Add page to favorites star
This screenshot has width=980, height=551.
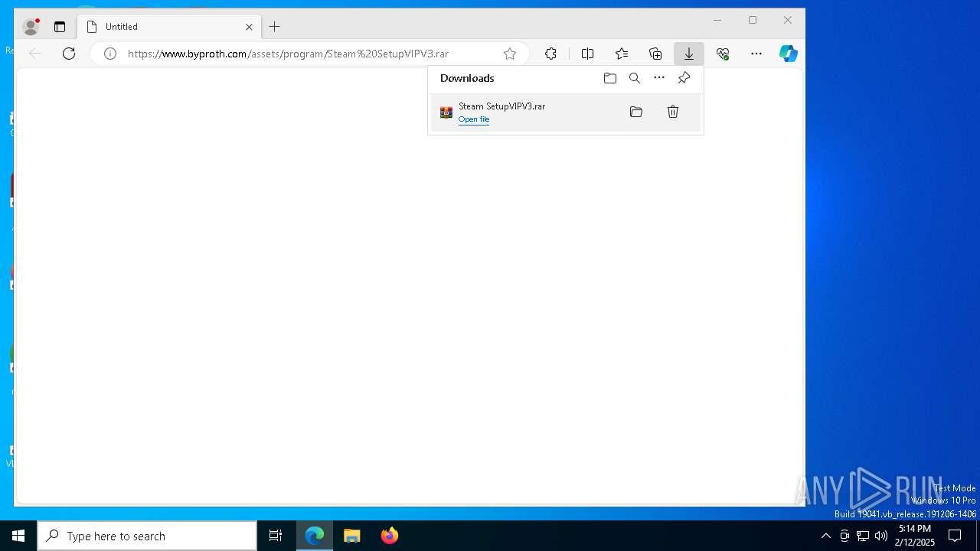pyautogui.click(x=510, y=54)
